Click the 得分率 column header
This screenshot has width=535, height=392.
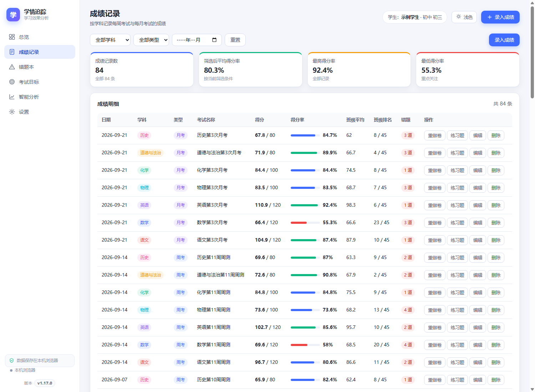[297, 120]
